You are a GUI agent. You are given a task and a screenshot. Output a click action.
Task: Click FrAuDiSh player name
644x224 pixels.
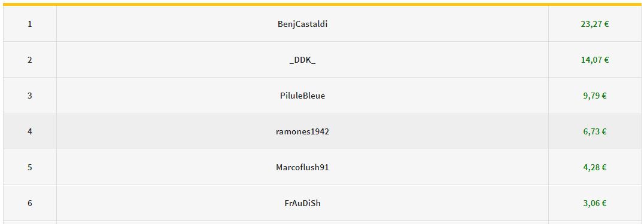[302, 203]
